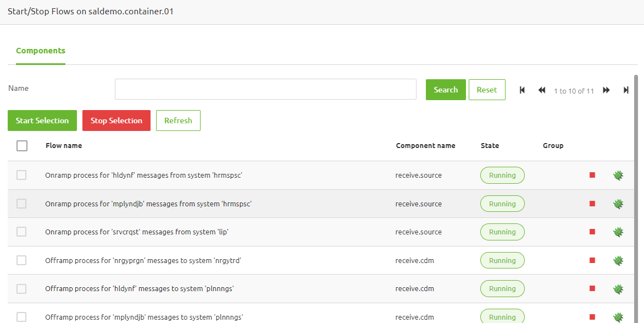This screenshot has width=644, height=323.
Task: Jump to the last page of flows
Action: [626, 90]
